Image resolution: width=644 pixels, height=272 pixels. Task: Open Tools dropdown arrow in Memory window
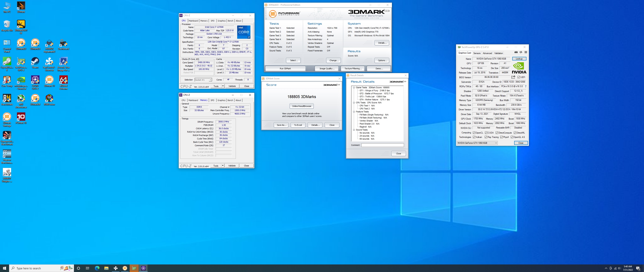pyautogui.click(x=222, y=166)
